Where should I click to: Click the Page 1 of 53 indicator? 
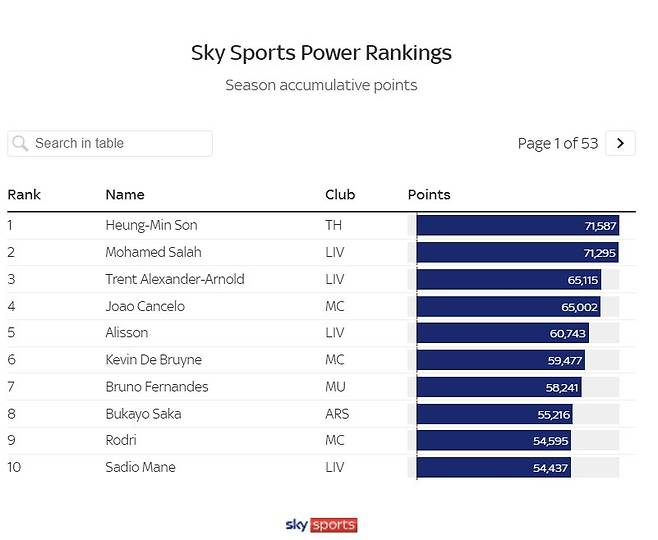pyautogui.click(x=557, y=143)
